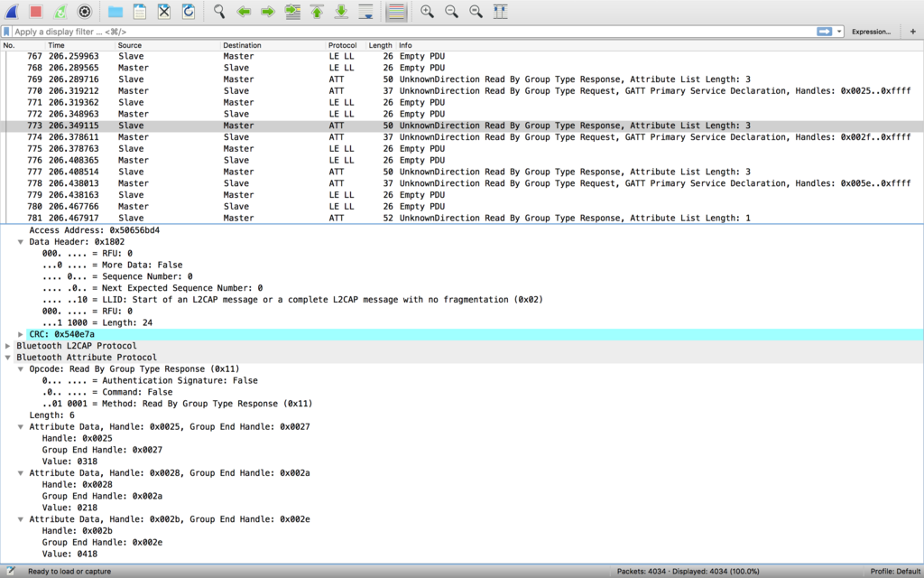The height and width of the screenshot is (578, 924).
Task: Toggle packet list colorization
Action: pos(397,11)
